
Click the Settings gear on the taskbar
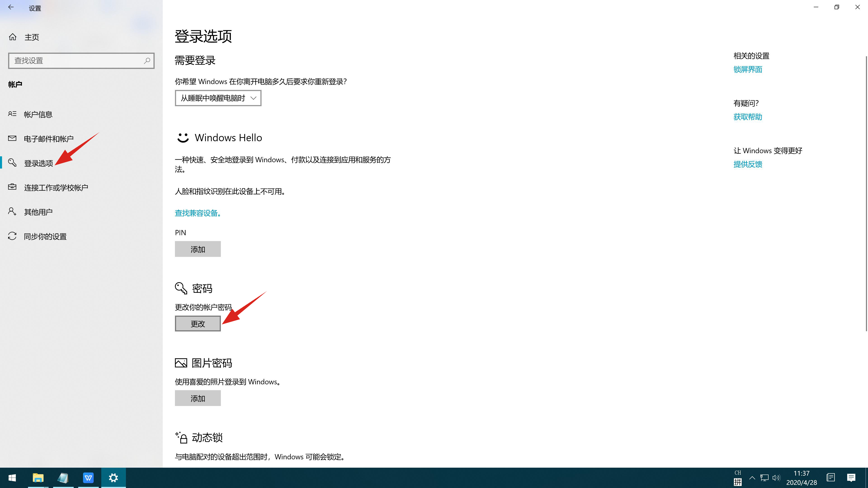[x=113, y=478]
